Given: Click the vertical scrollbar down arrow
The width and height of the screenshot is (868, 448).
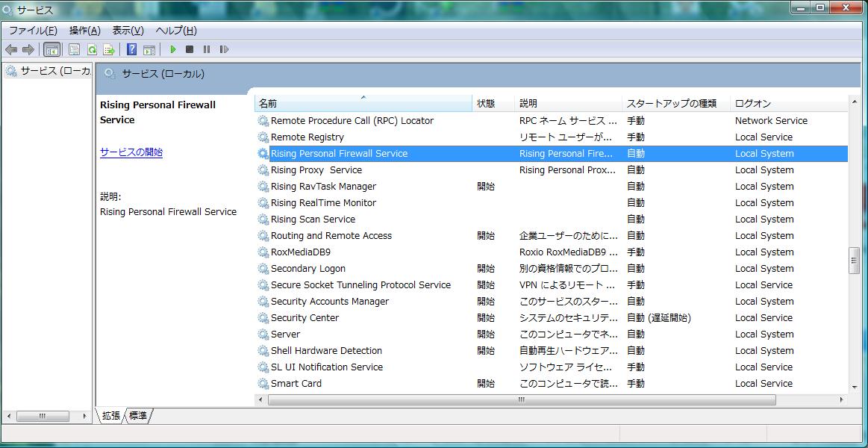Looking at the screenshot, I should click(x=855, y=388).
